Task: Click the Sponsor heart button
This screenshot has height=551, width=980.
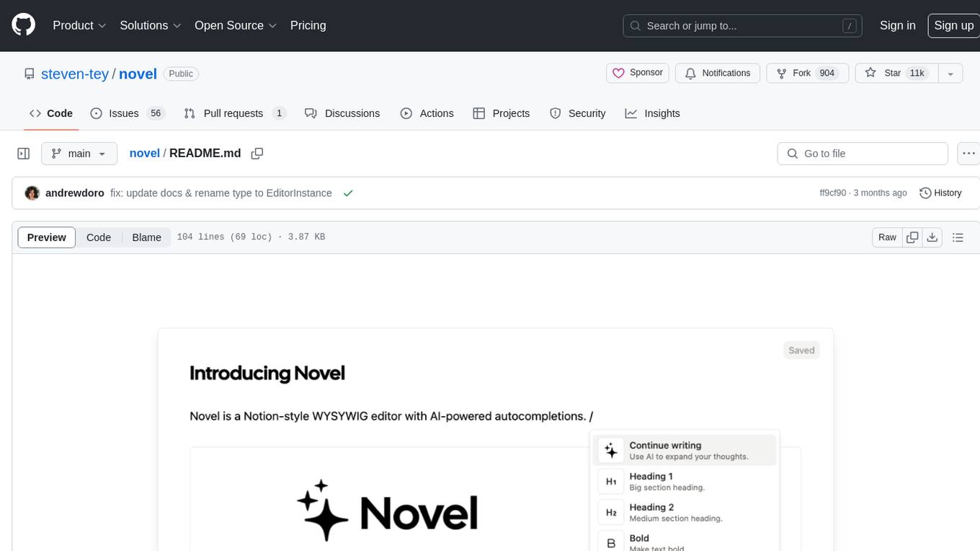Action: pos(638,73)
